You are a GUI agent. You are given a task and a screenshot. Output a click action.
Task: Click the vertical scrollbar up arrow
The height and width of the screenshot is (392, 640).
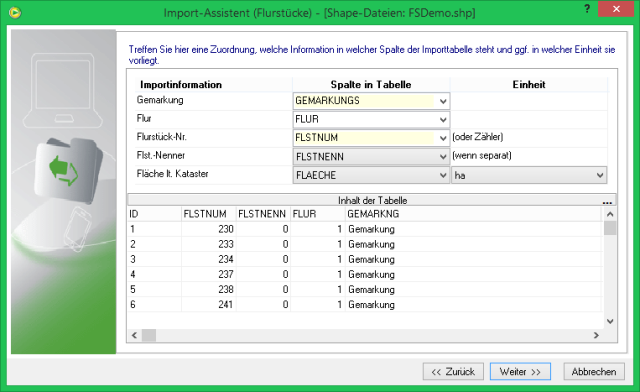tap(610, 214)
